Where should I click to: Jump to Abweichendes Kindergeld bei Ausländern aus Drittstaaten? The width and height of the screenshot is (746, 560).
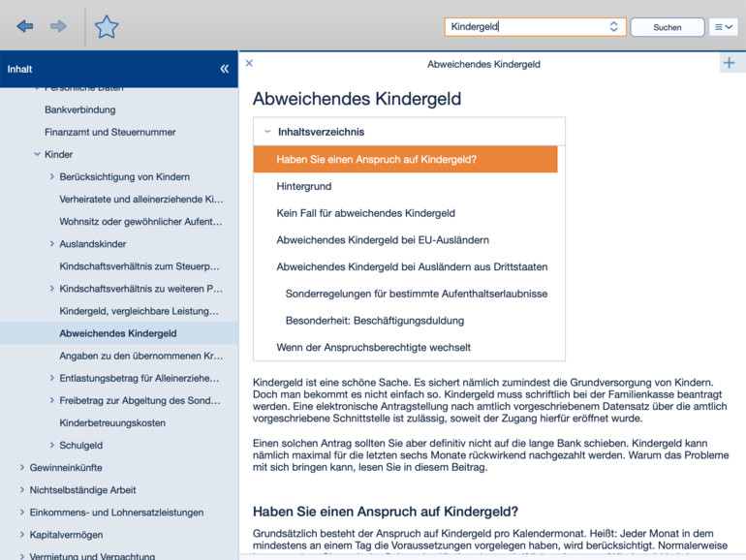point(412,266)
